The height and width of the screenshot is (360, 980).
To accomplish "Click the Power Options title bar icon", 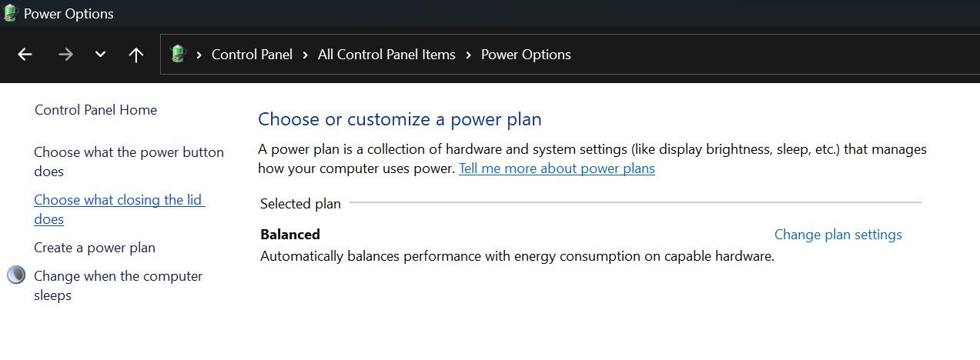I will (11, 13).
